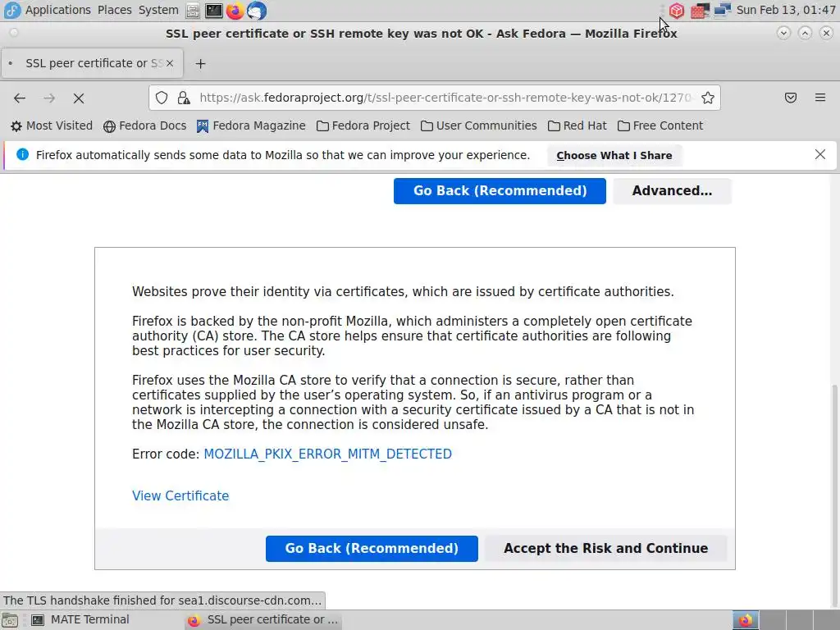840x630 pixels.
Task: Open Applications menu
Action: point(58,10)
